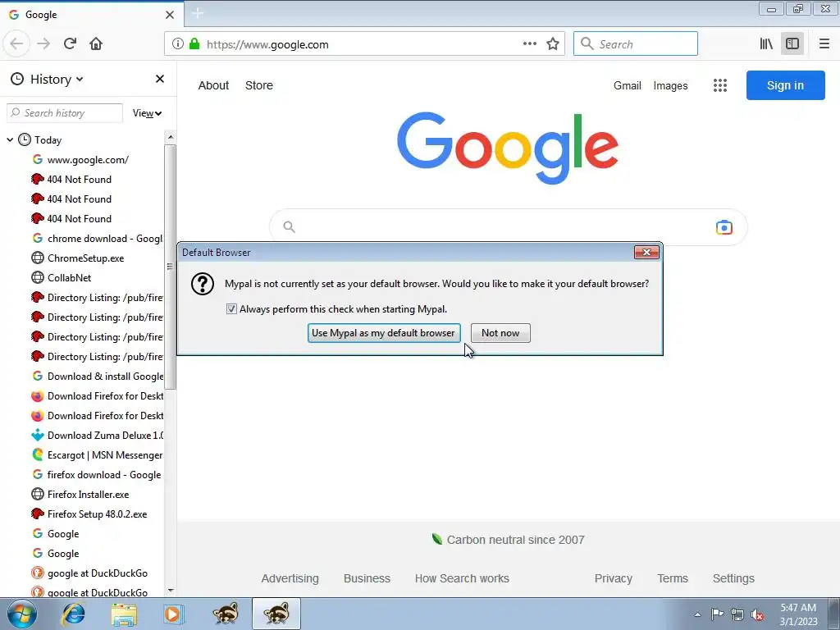Open Privacy footer link
This screenshot has width=840, height=630.
click(x=614, y=578)
